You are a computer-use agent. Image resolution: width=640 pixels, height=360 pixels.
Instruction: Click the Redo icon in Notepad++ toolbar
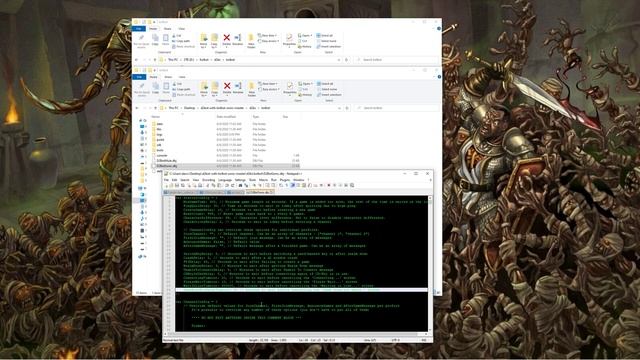point(233,185)
